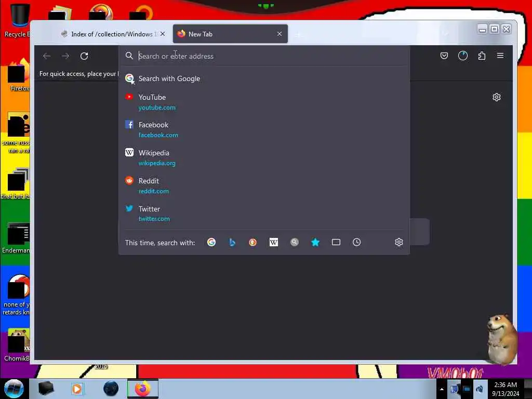Search within open Tabs icon

click(336, 242)
